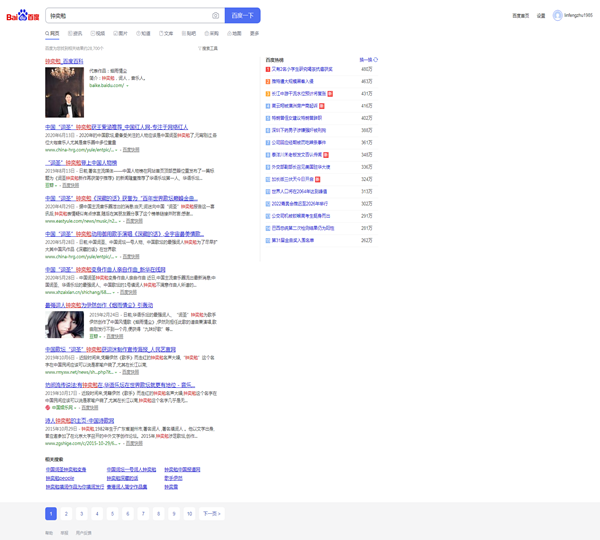Switch to the 资讯 tab
Screen dimensions: 600x540
pyautogui.click(x=77, y=33)
